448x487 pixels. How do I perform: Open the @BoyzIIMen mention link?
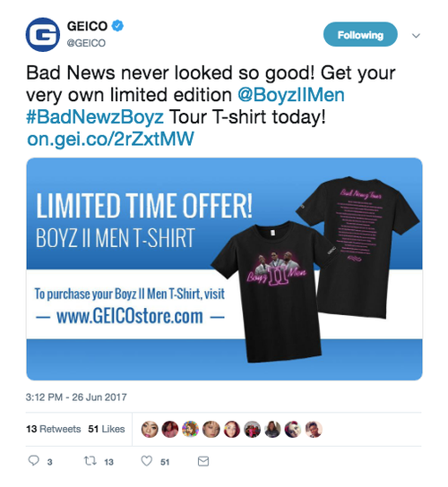[291, 95]
